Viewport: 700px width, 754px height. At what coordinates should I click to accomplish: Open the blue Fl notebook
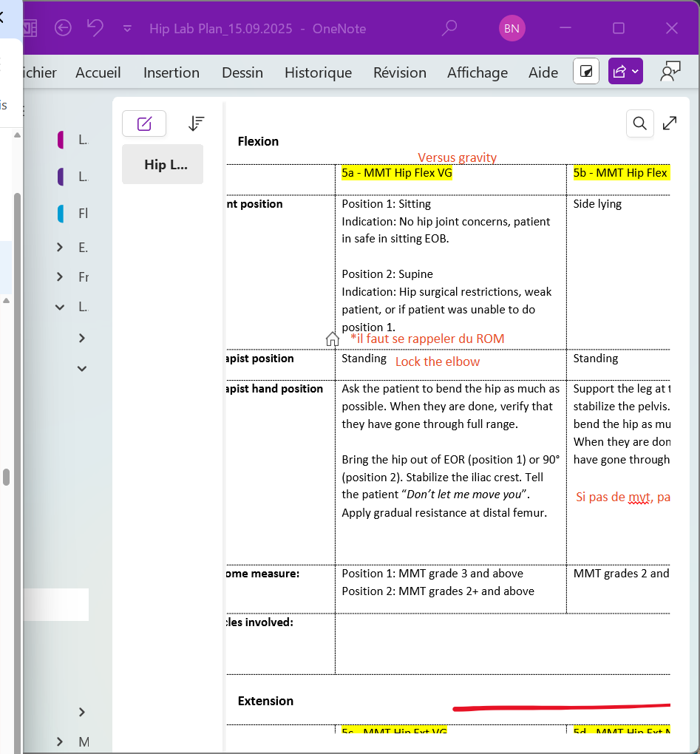[73, 213]
